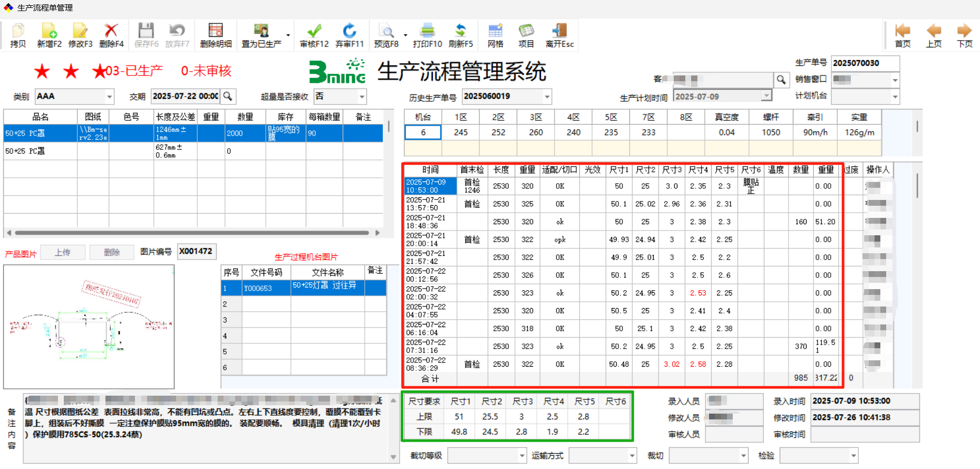
Task: Open the 历史生产单号 dropdown list
Action: 547,97
